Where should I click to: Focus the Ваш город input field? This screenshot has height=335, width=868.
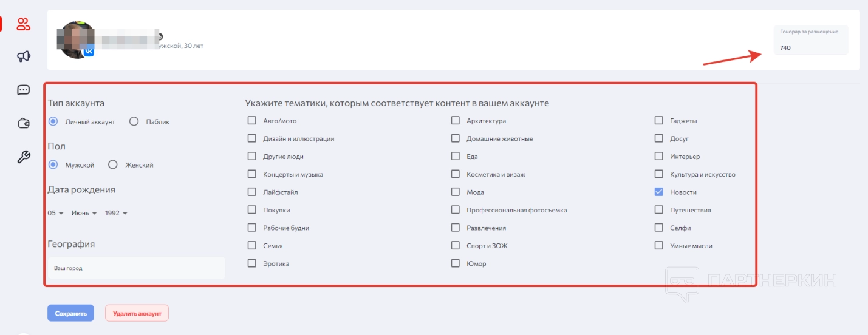(137, 268)
